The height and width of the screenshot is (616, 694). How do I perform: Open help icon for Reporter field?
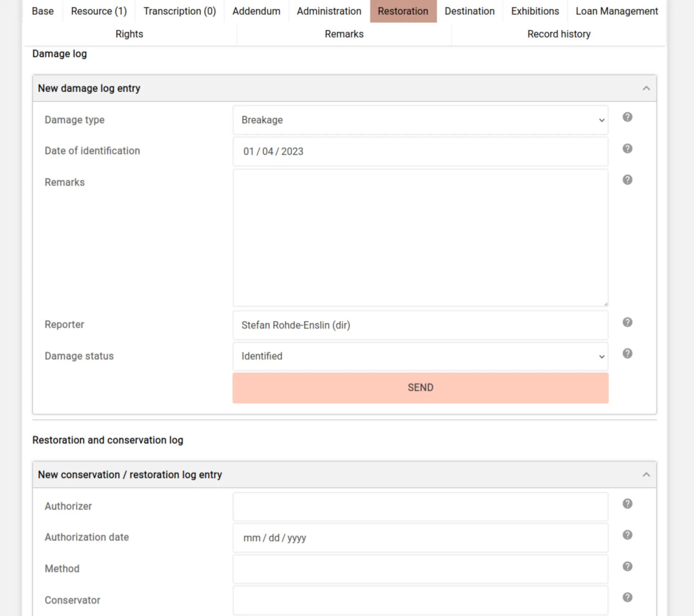click(627, 322)
